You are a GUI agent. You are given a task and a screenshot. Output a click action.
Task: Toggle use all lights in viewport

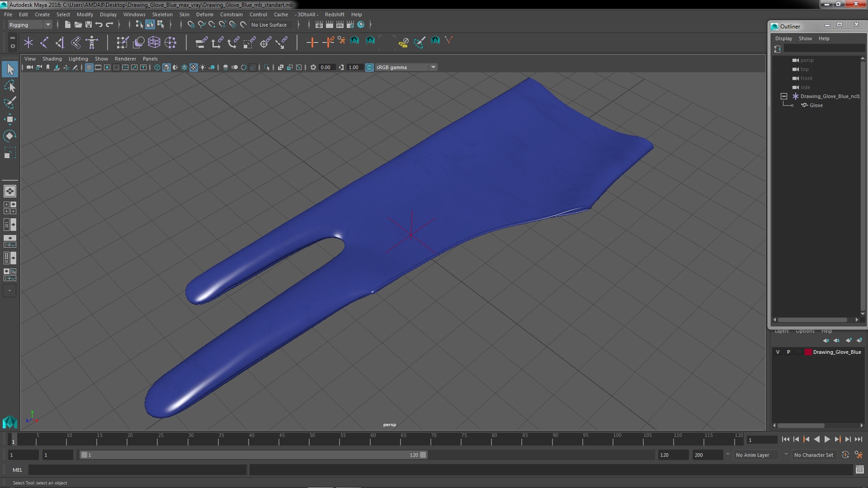point(203,67)
